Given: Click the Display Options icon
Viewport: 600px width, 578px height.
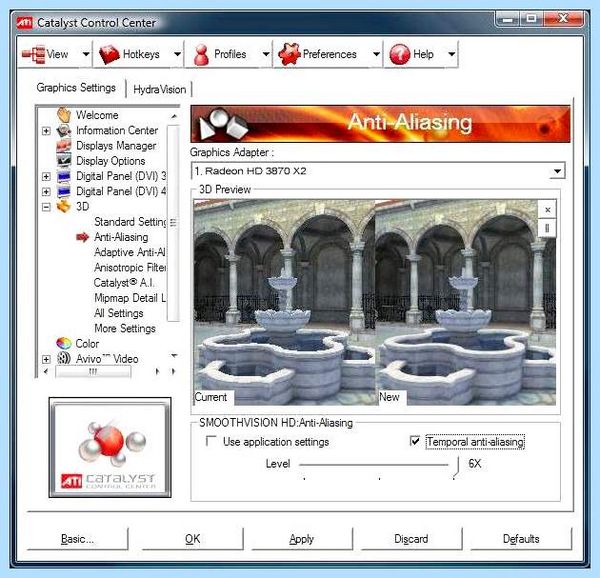Looking at the screenshot, I should coord(64,161).
